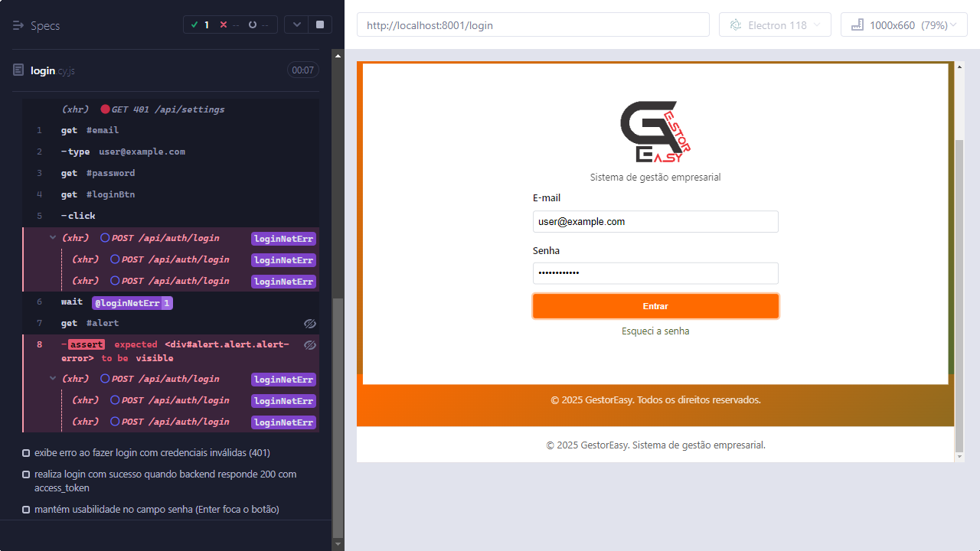Click the 'Esqueci a senha' link
The width and height of the screenshot is (980, 551).
coord(655,331)
